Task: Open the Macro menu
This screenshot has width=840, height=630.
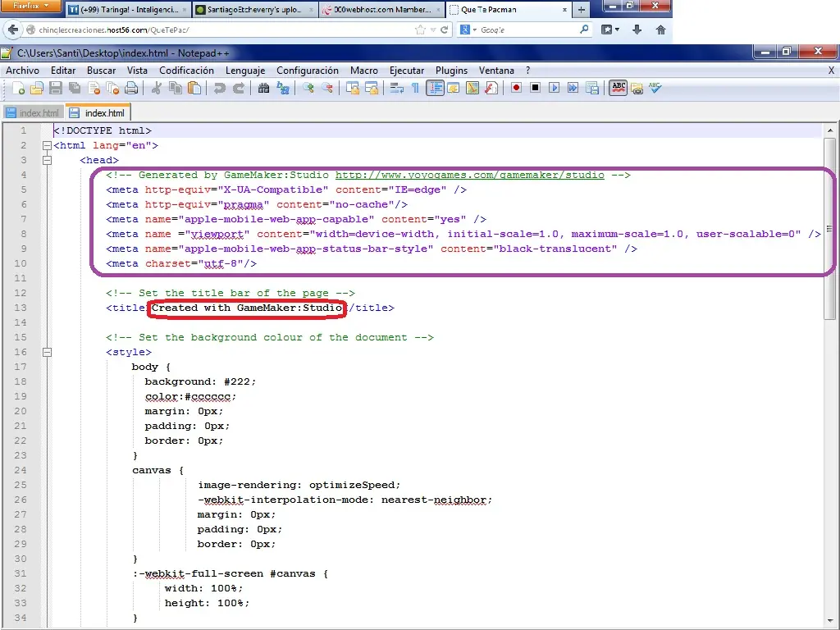Action: [364, 71]
